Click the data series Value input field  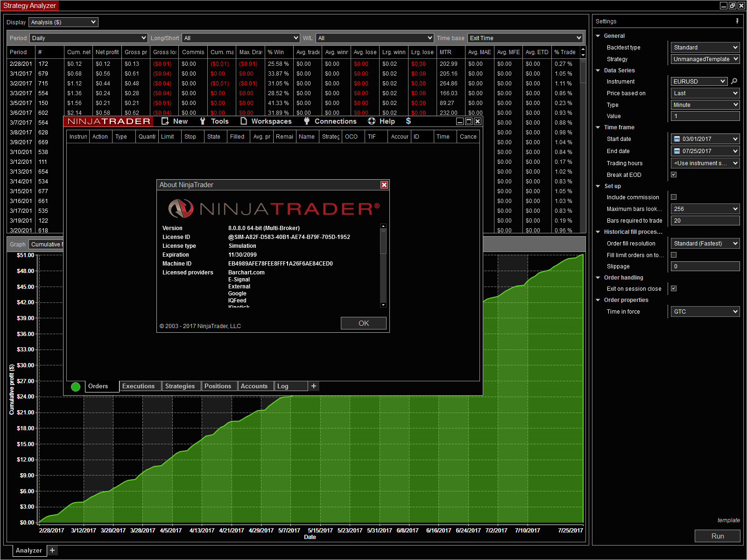point(705,116)
